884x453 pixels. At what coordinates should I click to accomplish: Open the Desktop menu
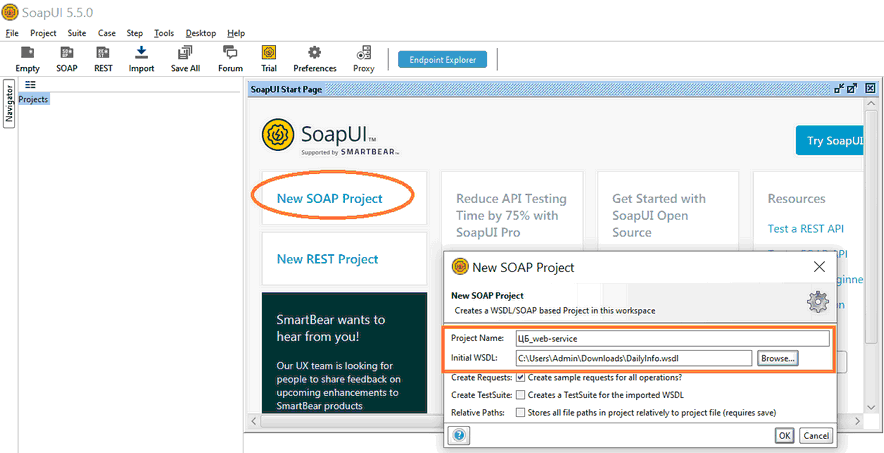click(x=201, y=33)
